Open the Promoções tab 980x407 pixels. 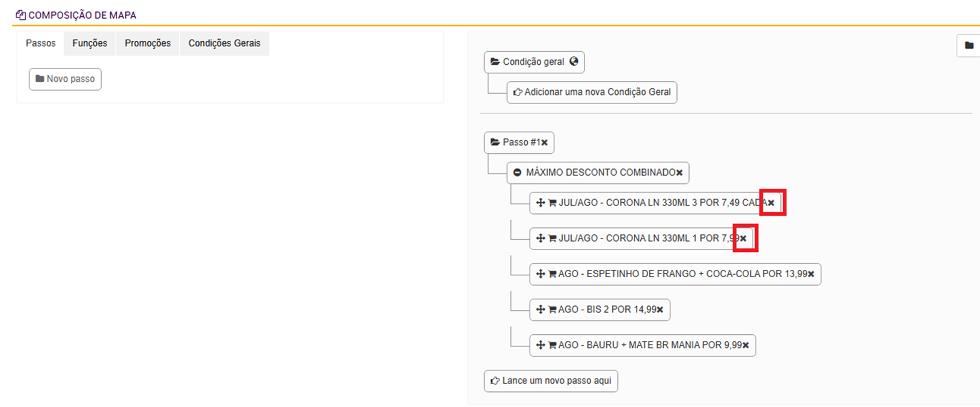coord(148,43)
